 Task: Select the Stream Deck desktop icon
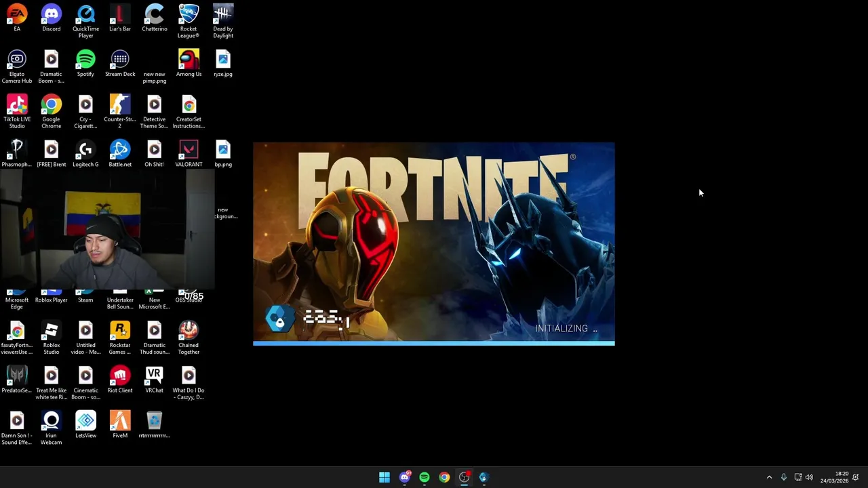[x=120, y=63]
